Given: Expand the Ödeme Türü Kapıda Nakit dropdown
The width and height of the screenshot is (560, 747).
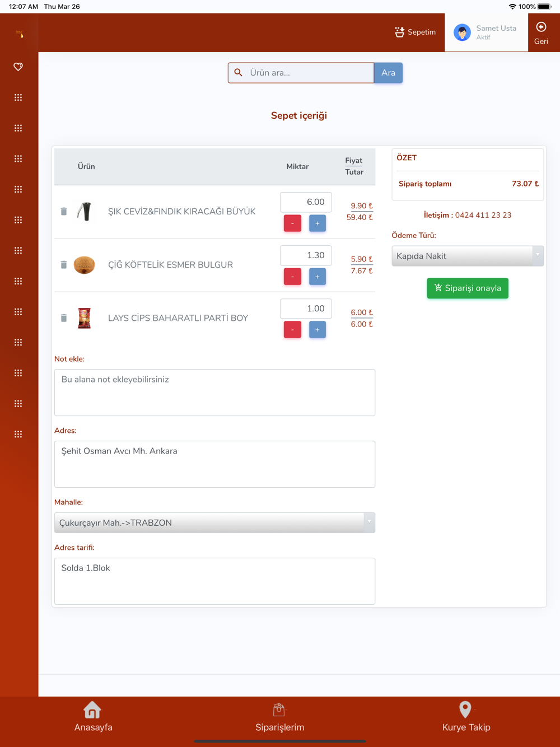Looking at the screenshot, I should [x=468, y=256].
